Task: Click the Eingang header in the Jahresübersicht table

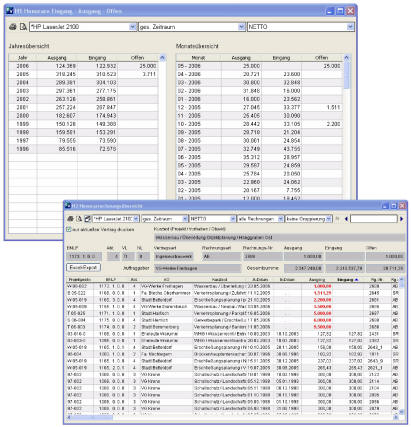Action: (x=97, y=58)
